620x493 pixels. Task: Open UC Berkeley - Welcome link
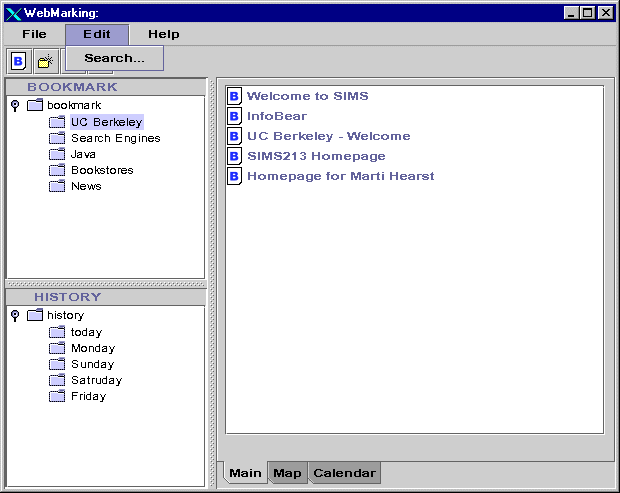click(329, 136)
